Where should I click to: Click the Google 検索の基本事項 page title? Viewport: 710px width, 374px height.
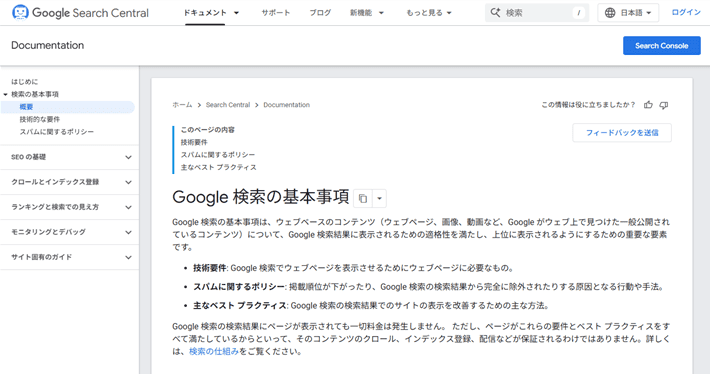(261, 197)
